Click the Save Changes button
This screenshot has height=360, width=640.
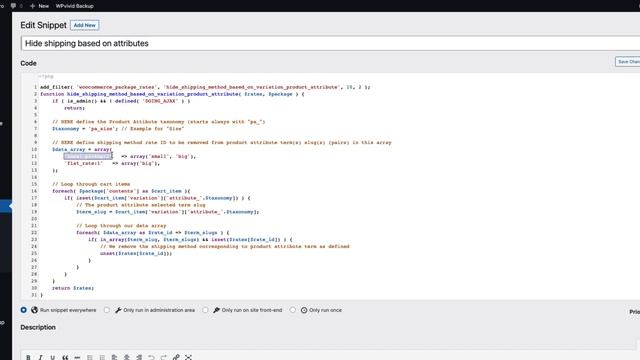tap(628, 62)
